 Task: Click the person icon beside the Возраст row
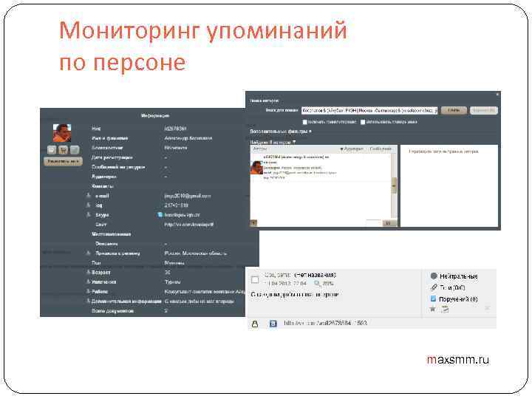tap(89, 272)
